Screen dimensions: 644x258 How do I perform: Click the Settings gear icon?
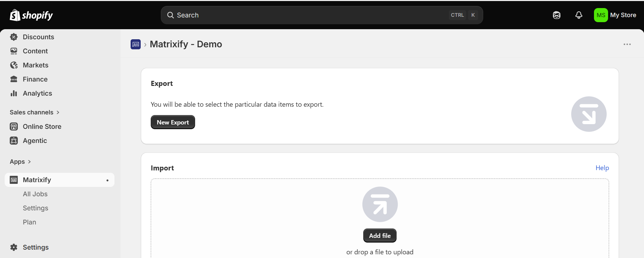14,247
